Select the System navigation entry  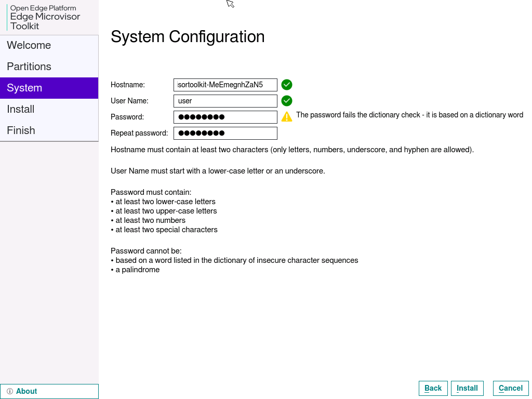[x=24, y=88]
